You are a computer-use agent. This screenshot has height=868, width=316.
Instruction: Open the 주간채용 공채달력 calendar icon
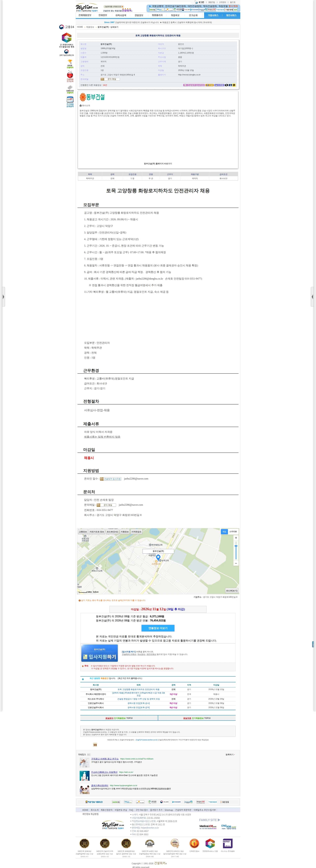tap(70, 102)
